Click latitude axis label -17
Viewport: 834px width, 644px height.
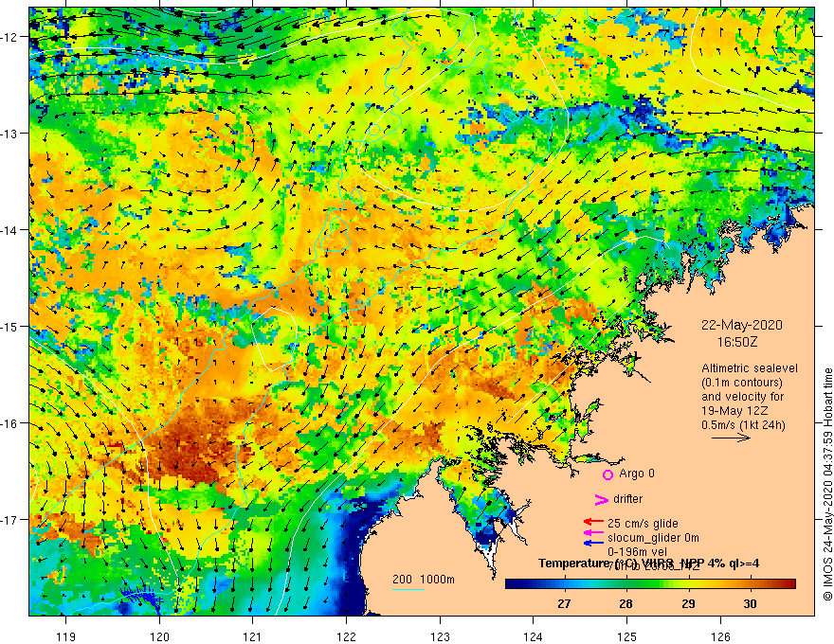10,519
